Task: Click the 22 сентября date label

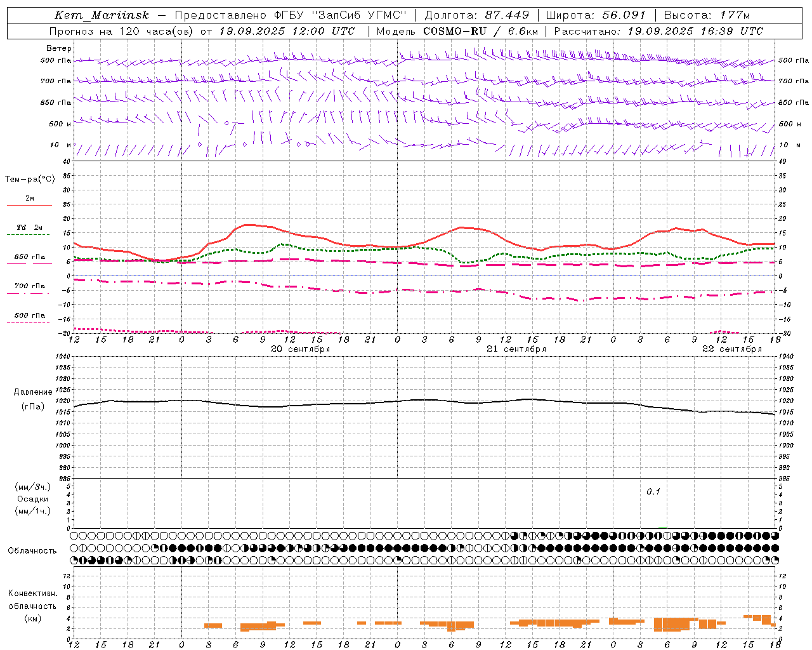Action: 732,349
